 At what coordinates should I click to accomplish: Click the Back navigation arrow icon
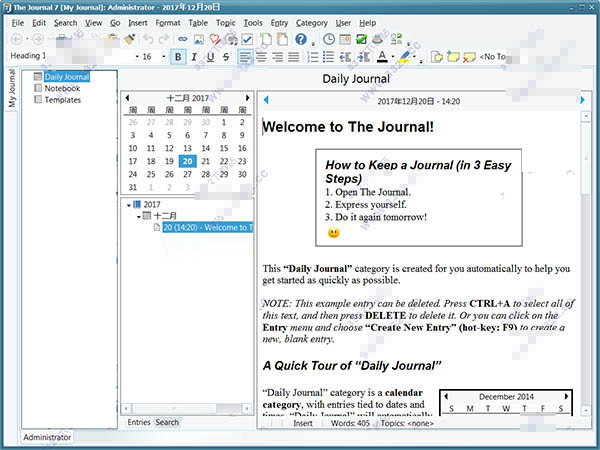point(16,39)
